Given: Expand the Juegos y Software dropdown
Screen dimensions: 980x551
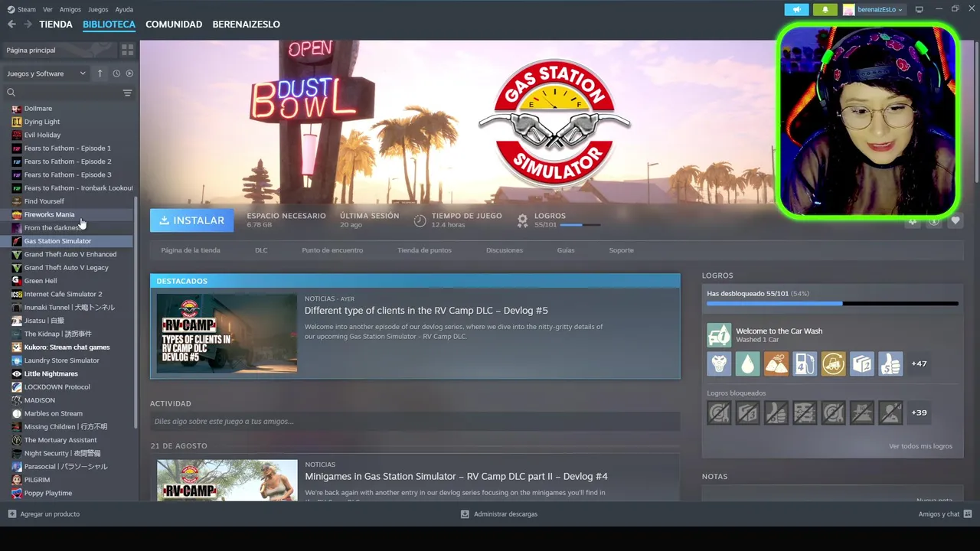Looking at the screenshot, I should 47,73.
